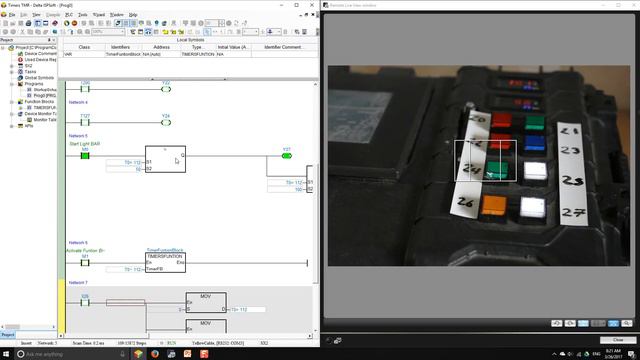Click the Cortana microphone icon
Image resolution: width=640 pixels, height=360 pixels.
[122, 354]
